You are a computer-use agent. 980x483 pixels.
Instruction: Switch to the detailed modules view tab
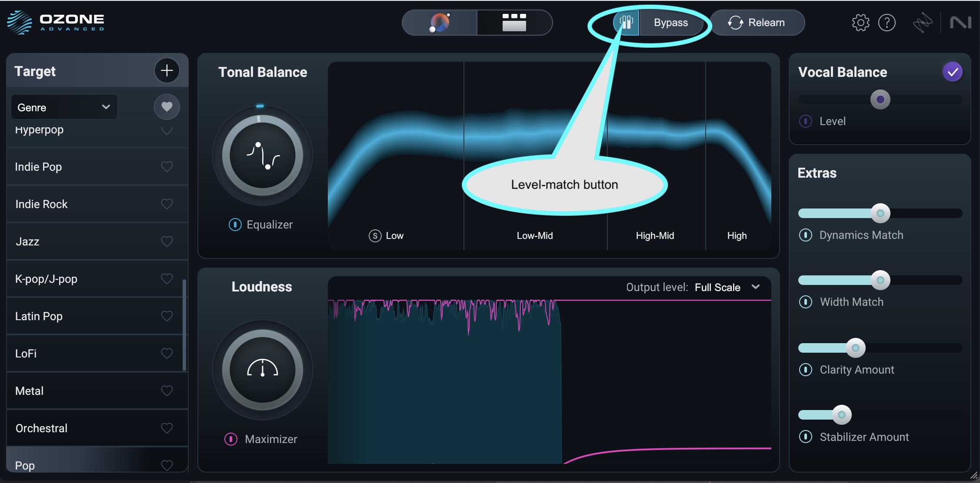point(514,23)
